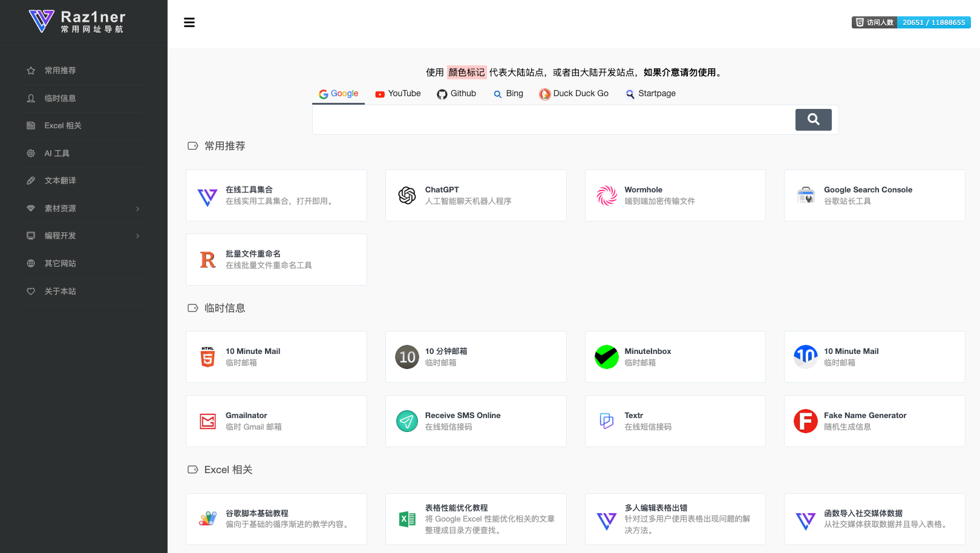Click the Raz1ner logo in sidebar header
The width and height of the screenshot is (980, 553).
point(77,22)
